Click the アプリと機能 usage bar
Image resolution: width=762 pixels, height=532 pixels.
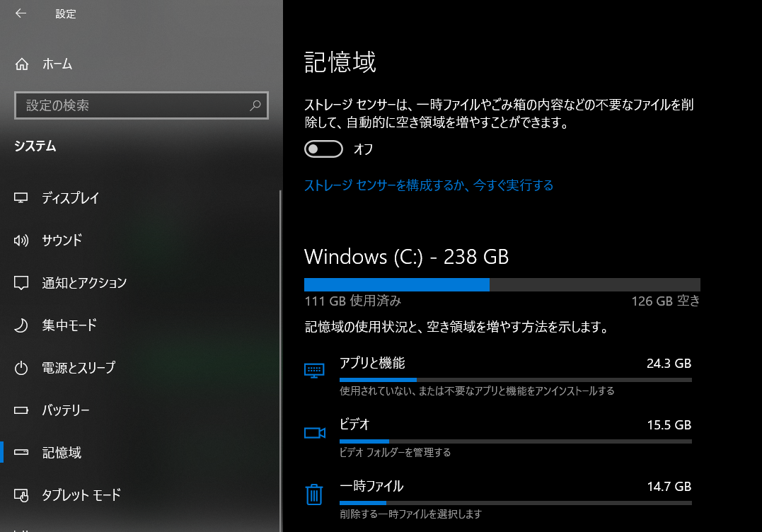click(x=516, y=380)
